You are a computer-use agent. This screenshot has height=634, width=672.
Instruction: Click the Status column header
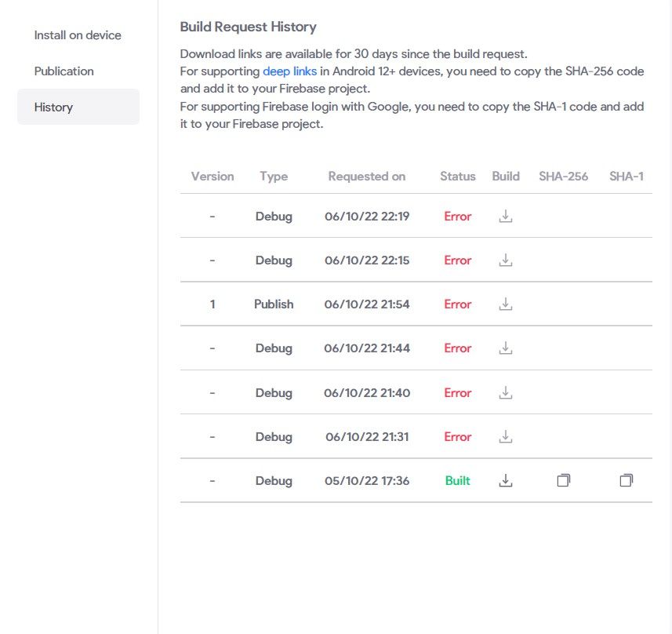458,177
